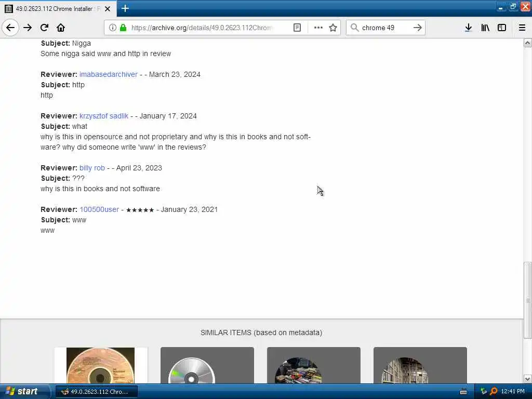Click the 12:41 PM taskbar clock
This screenshot has width=532, height=399.
[513, 392]
